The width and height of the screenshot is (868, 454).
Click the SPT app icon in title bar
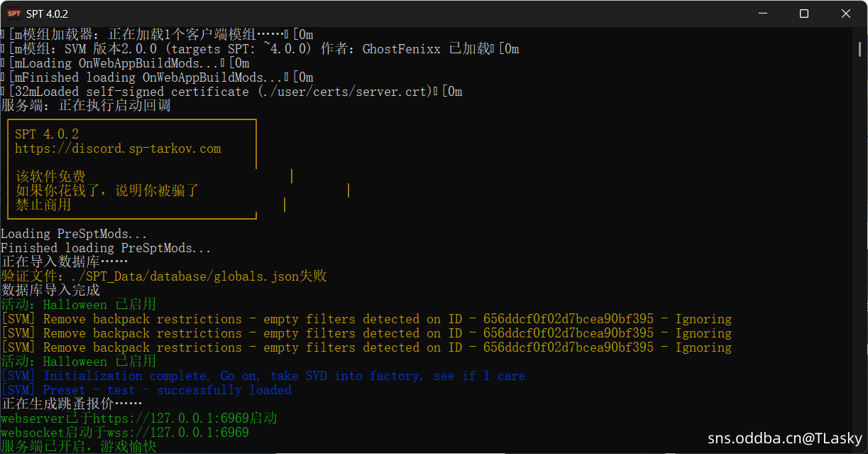pyautogui.click(x=13, y=13)
